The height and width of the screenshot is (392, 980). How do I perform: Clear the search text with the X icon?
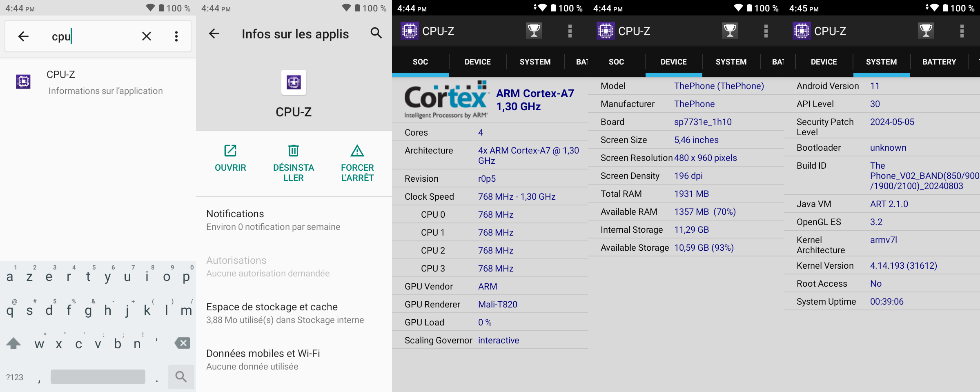tap(147, 36)
